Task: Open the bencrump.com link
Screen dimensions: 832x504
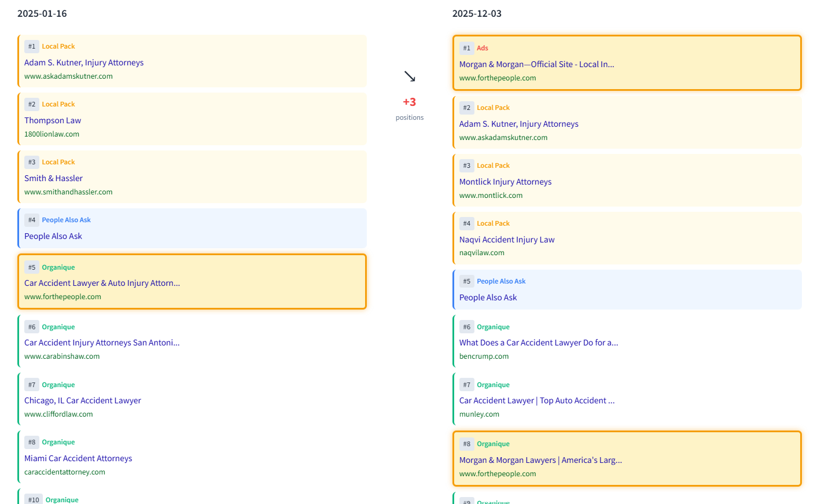Action: [484, 356]
